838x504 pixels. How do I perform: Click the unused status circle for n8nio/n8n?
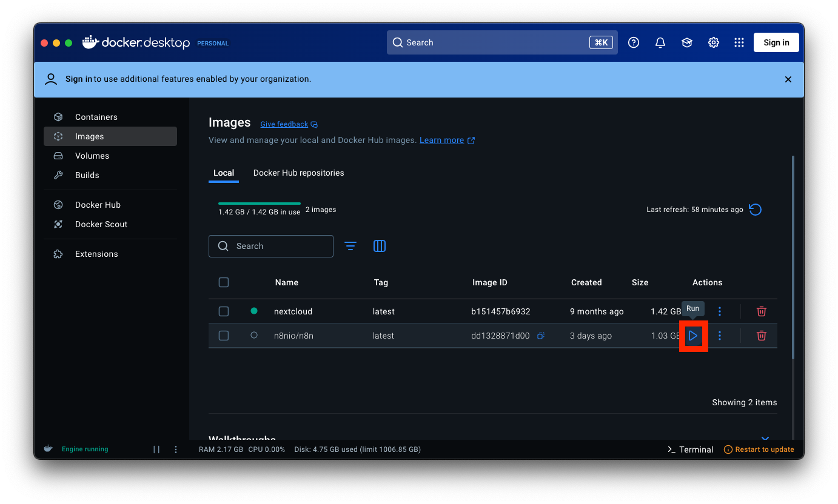coord(254,335)
